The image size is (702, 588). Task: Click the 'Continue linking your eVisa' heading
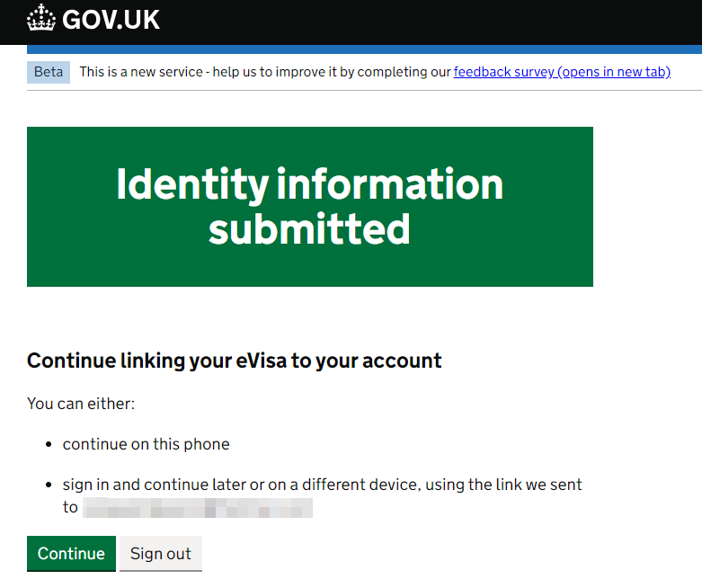[x=234, y=361]
